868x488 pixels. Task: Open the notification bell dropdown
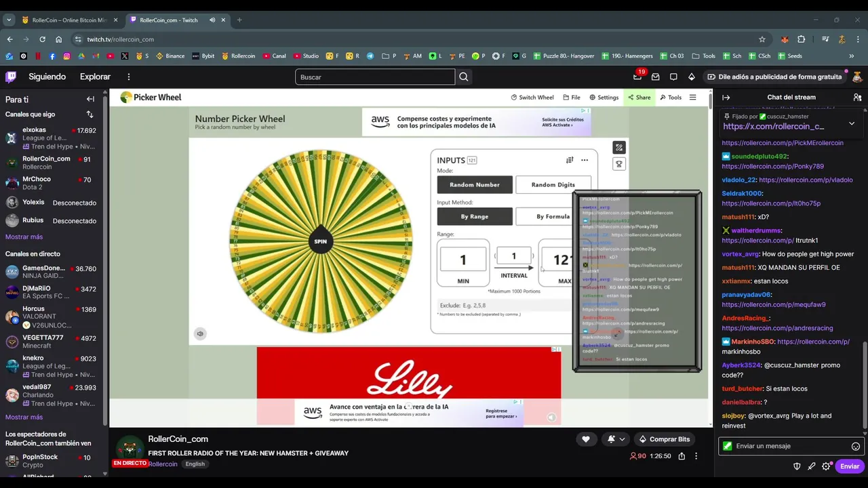(x=616, y=439)
